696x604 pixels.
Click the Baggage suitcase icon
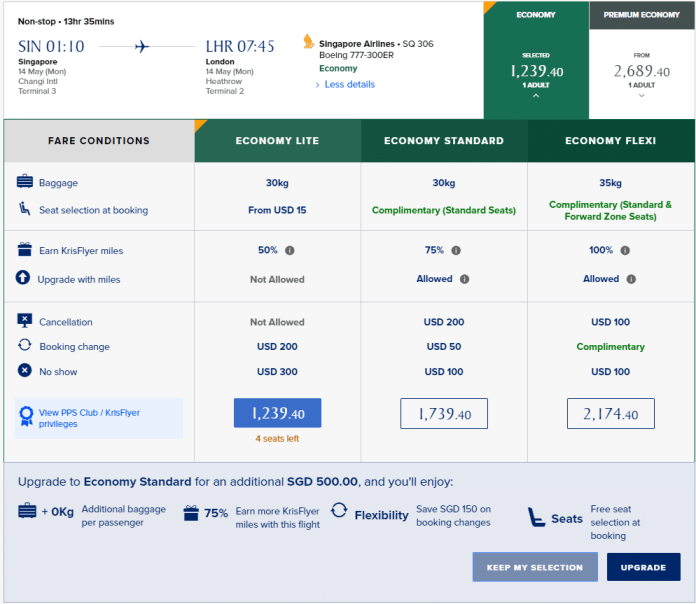pyautogui.click(x=25, y=183)
